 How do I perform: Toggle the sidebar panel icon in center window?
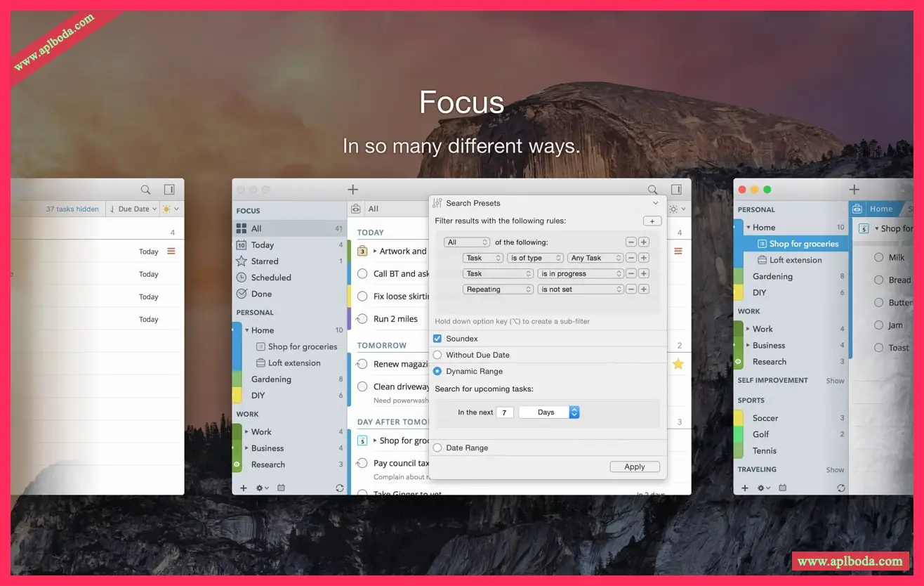click(x=676, y=190)
